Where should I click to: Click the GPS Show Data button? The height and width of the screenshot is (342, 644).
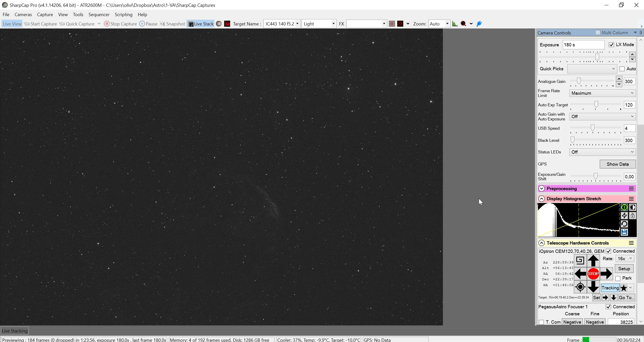618,164
